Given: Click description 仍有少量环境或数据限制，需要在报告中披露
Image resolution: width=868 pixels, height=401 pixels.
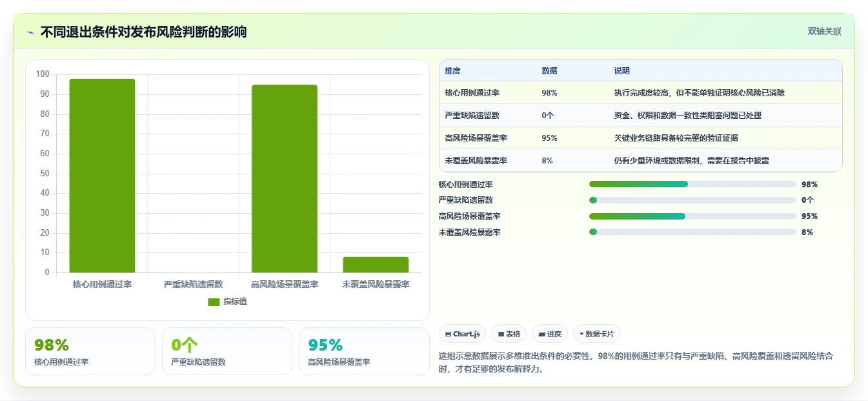Looking at the screenshot, I should tap(691, 161).
